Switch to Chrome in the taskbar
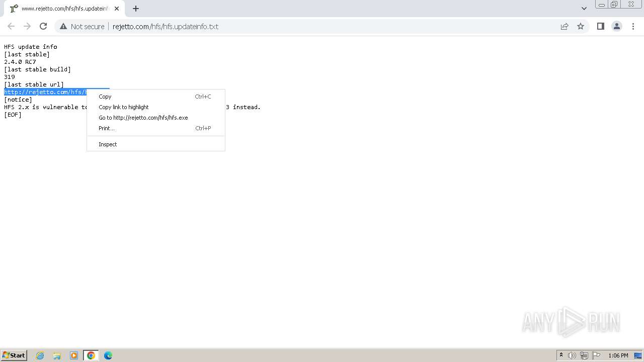644x362 pixels. coord(91,355)
